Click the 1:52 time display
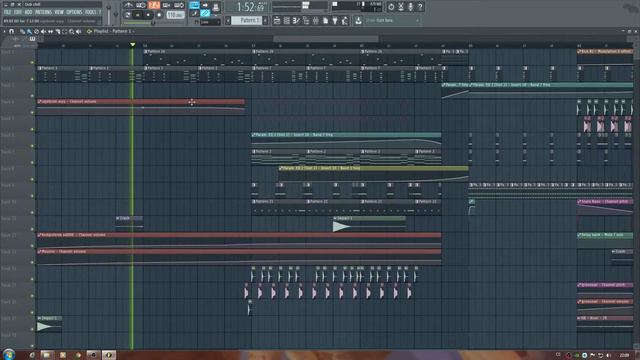This screenshot has width=640, height=360. [x=247, y=7]
